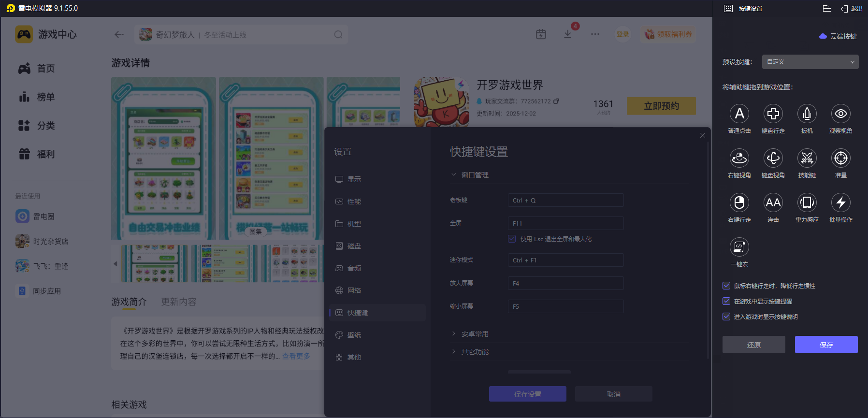Screen dimensions: 868x418
Task: Launch 时光杂货店 from recent list
Action: point(42,241)
